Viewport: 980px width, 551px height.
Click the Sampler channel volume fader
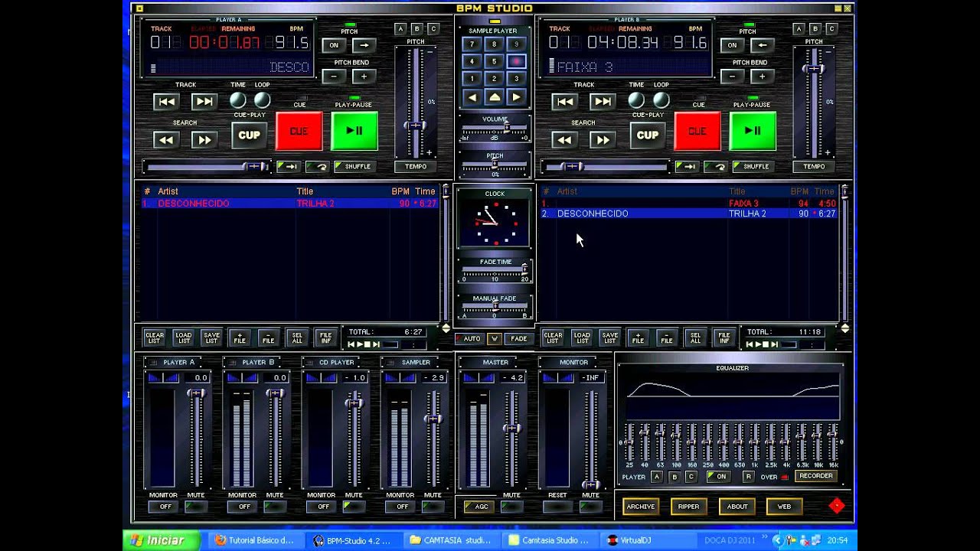pos(434,419)
